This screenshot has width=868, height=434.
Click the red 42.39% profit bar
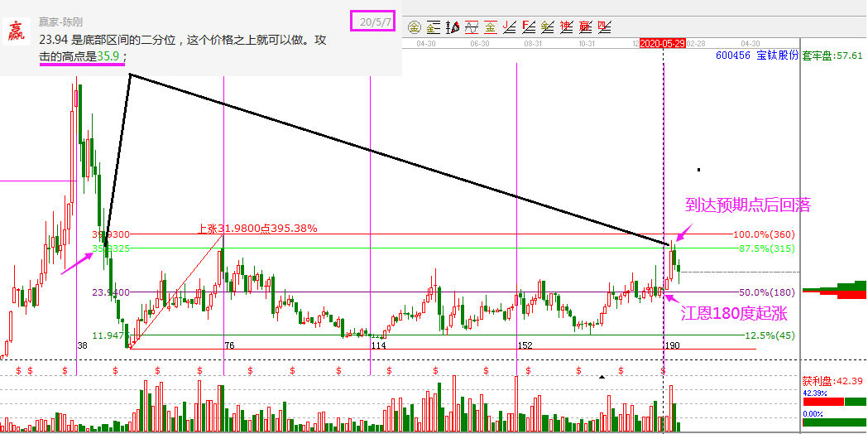coord(823,401)
